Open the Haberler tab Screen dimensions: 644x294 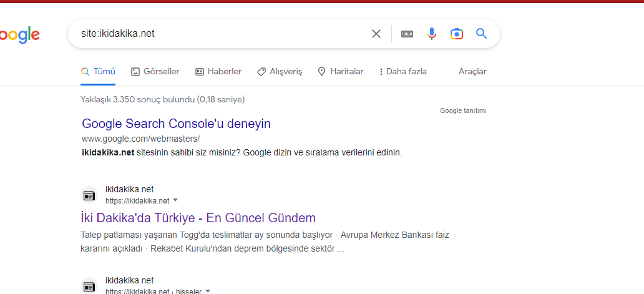218,72
